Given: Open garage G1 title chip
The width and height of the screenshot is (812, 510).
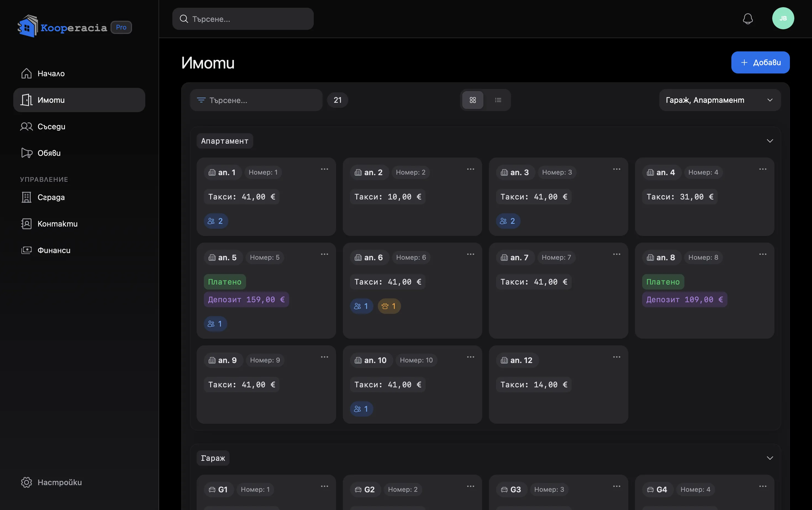Looking at the screenshot, I should click(218, 490).
